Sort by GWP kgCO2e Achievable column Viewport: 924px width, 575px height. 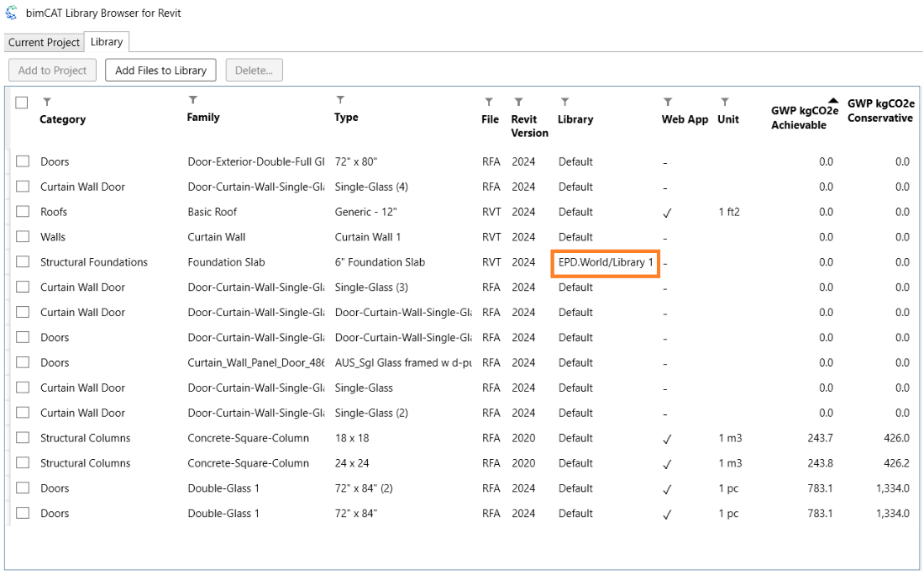pos(804,118)
